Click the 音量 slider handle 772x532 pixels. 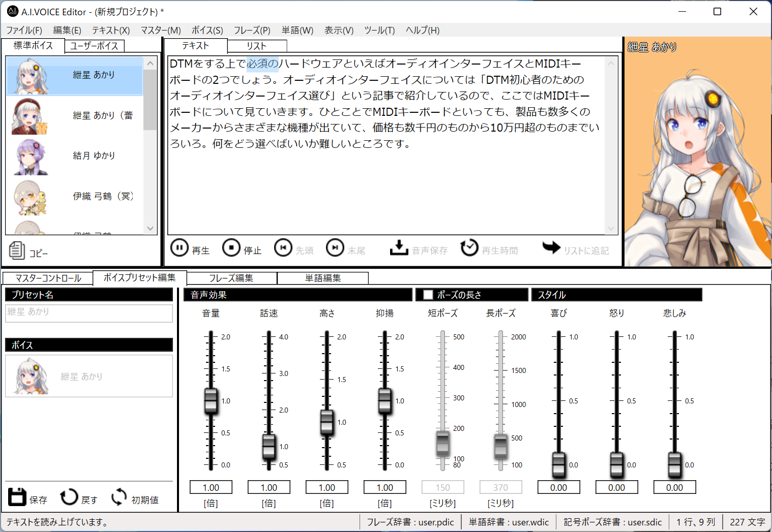click(211, 401)
